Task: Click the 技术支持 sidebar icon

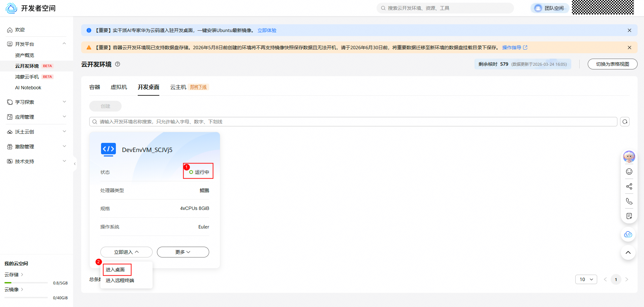Action: (x=10, y=161)
